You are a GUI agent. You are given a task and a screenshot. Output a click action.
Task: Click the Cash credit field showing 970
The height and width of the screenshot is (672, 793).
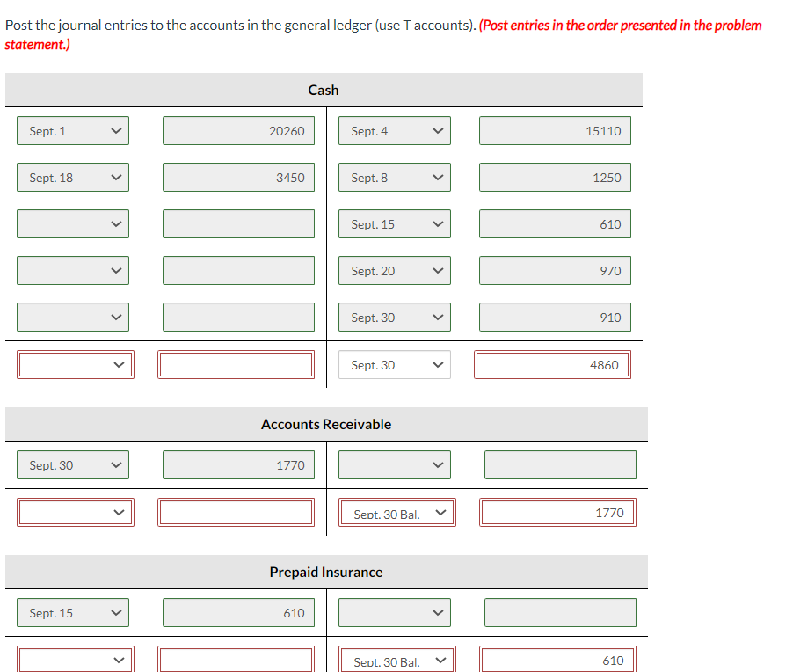(556, 271)
